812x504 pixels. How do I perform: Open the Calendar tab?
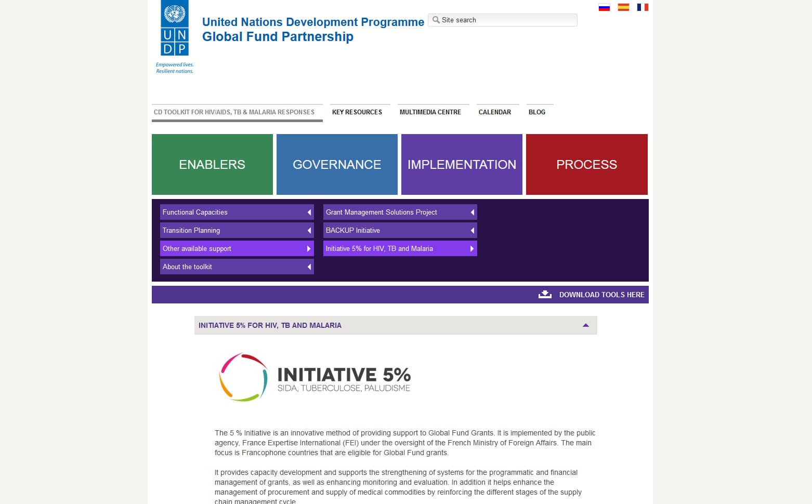click(x=497, y=112)
